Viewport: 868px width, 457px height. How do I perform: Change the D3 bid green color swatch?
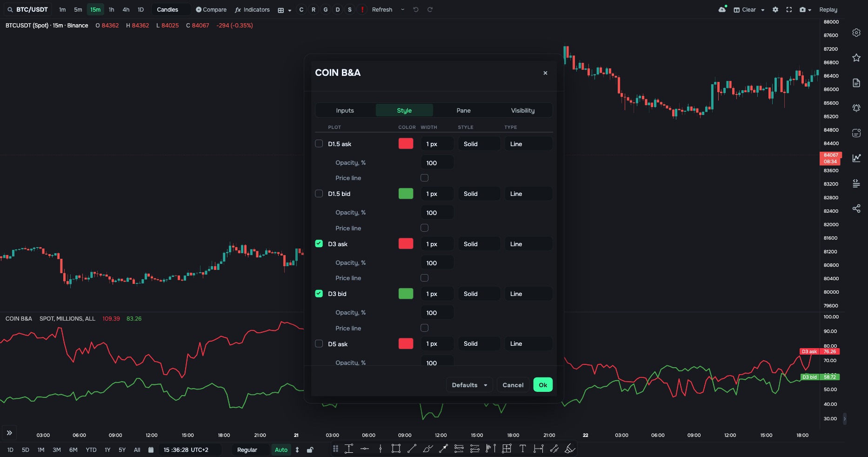point(406,293)
